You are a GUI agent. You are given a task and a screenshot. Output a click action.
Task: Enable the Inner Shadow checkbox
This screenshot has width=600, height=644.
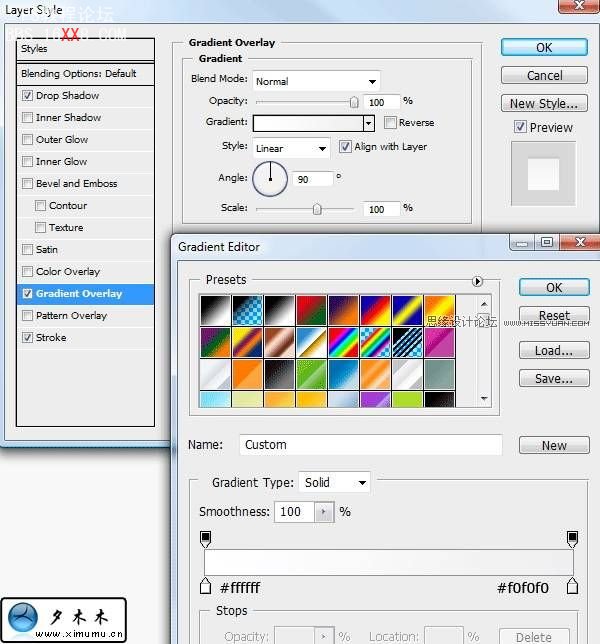[x=27, y=118]
